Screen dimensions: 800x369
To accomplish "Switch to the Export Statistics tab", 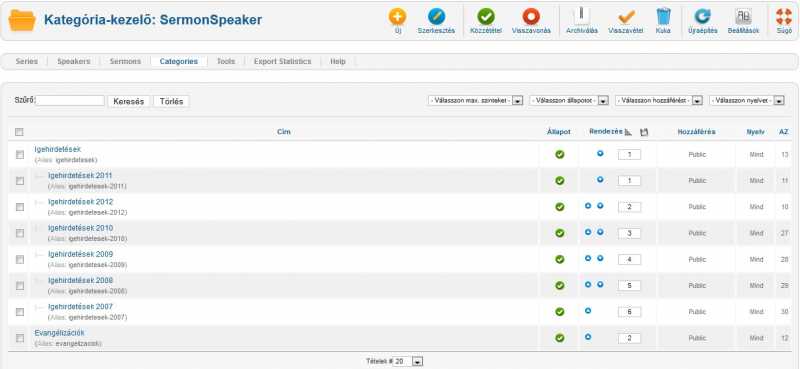I will coord(282,61).
